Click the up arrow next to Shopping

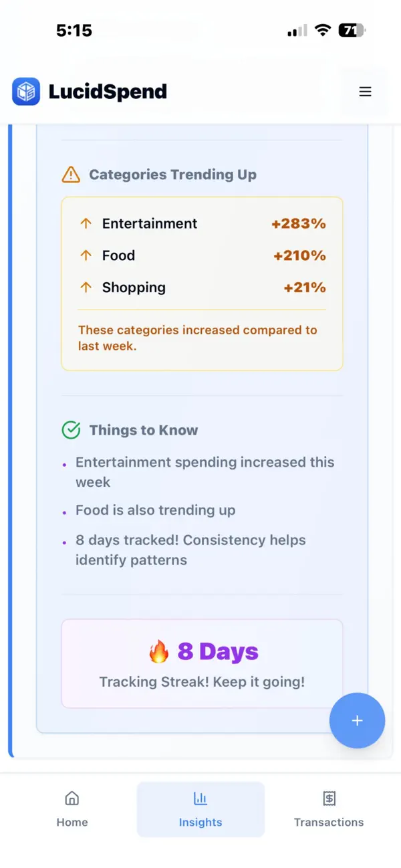coord(86,287)
